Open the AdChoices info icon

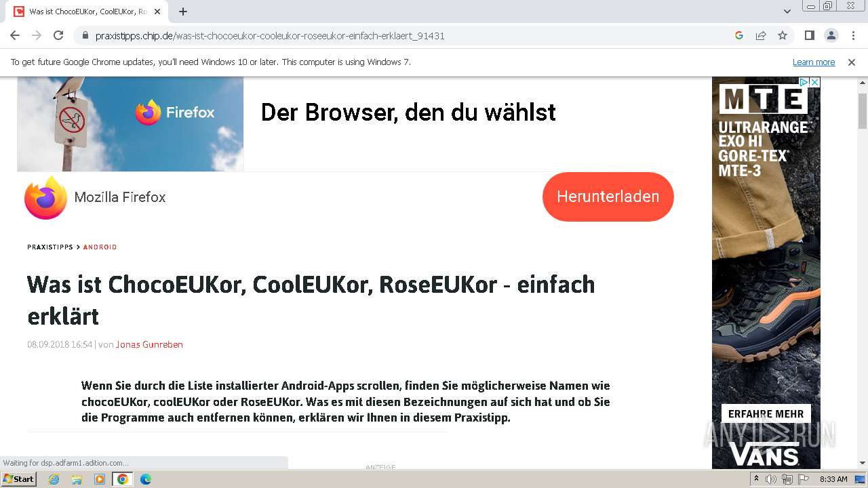804,82
